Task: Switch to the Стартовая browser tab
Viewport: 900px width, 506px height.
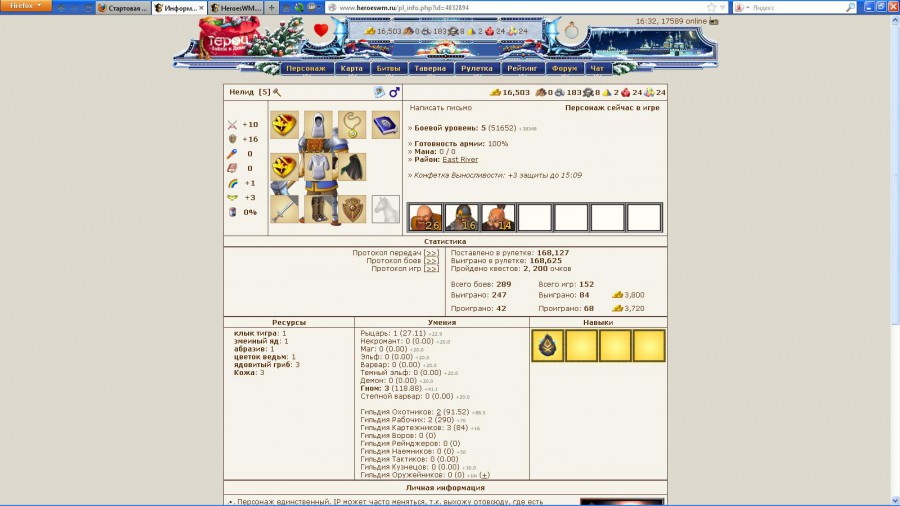Action: [x=123, y=8]
